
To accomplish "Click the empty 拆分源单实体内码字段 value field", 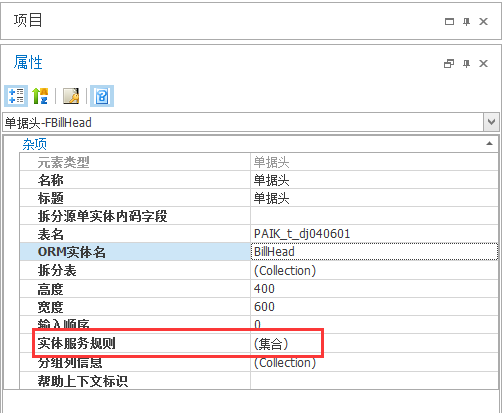I will (x=374, y=216).
